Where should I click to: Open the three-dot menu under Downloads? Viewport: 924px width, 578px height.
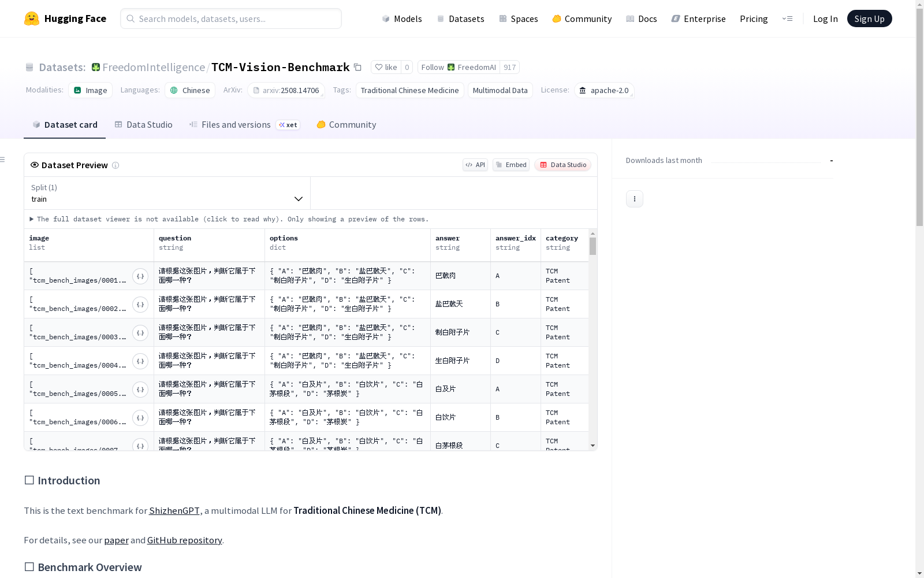coord(635,199)
